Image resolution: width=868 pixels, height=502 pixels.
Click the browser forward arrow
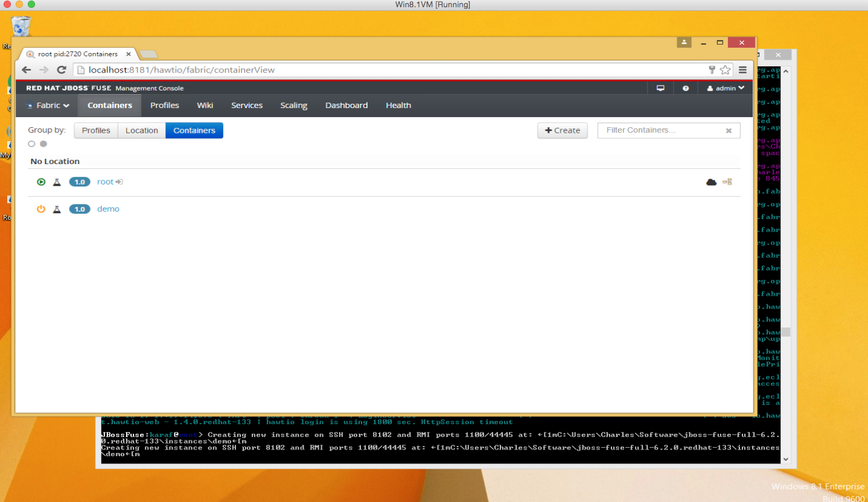[43, 70]
